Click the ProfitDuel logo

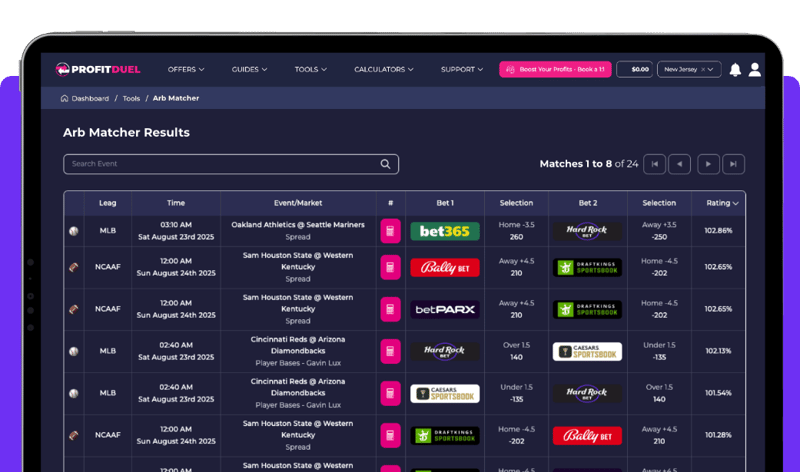[98, 70]
